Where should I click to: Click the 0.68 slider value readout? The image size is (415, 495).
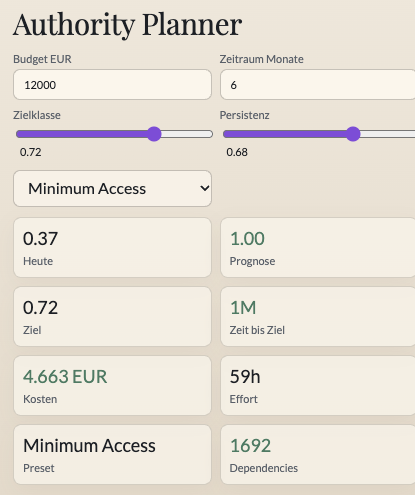237,152
